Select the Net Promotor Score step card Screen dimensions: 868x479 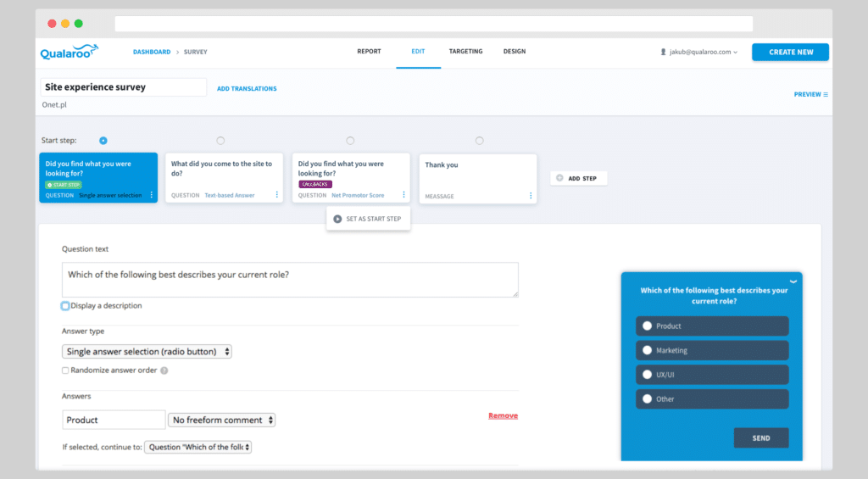point(351,178)
